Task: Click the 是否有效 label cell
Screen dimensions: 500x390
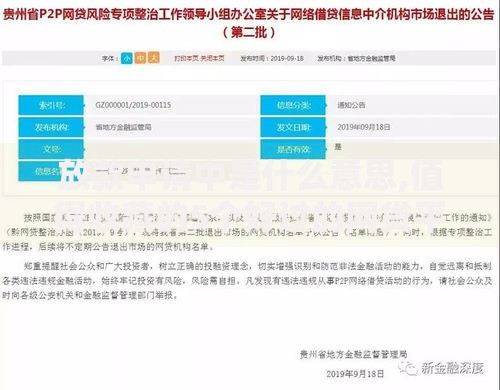Action: tap(293, 149)
